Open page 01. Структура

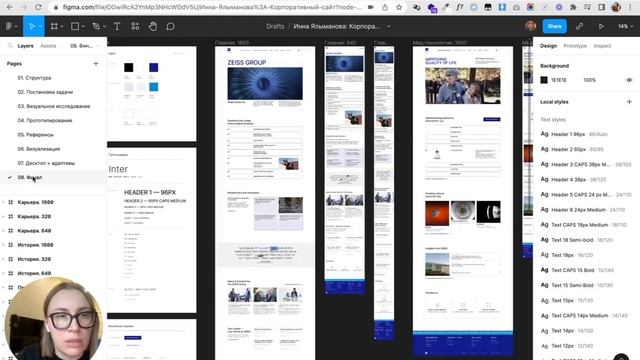click(34, 78)
